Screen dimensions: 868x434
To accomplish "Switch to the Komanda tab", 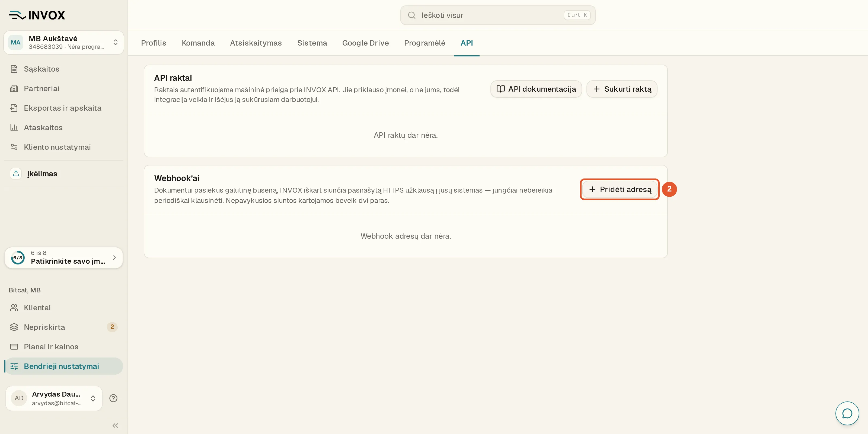I will click(x=198, y=43).
